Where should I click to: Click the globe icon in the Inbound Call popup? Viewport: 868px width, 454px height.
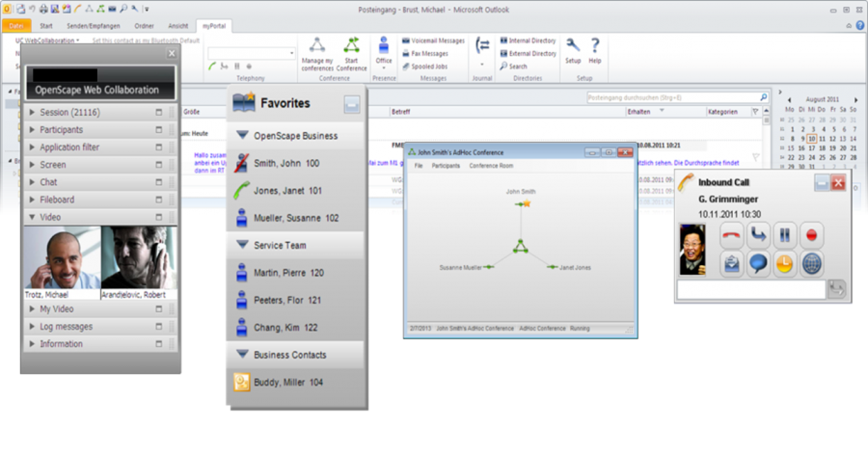[x=812, y=263]
